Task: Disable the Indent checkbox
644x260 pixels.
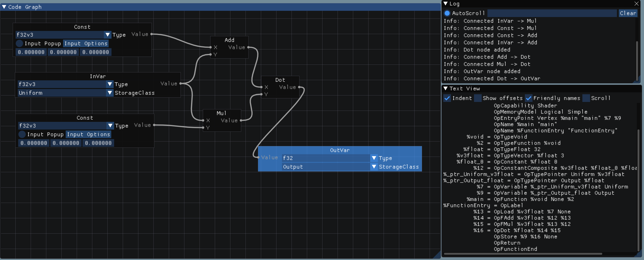Action: 447,98
